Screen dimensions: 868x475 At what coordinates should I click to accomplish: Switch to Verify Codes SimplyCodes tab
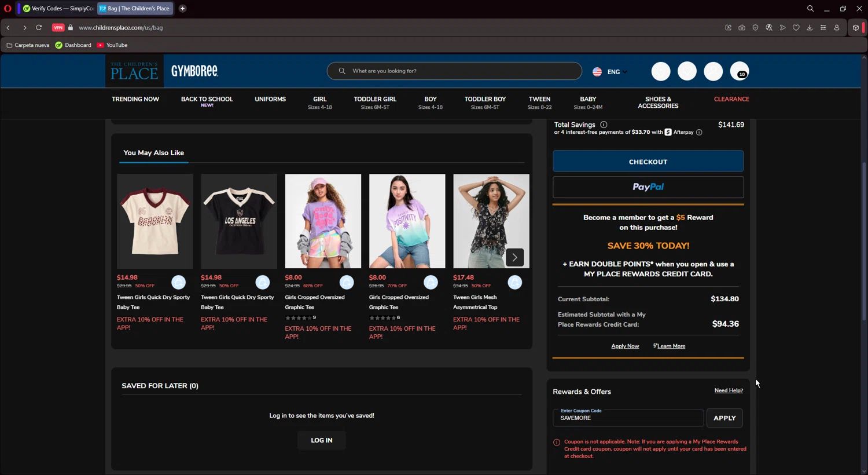58,8
